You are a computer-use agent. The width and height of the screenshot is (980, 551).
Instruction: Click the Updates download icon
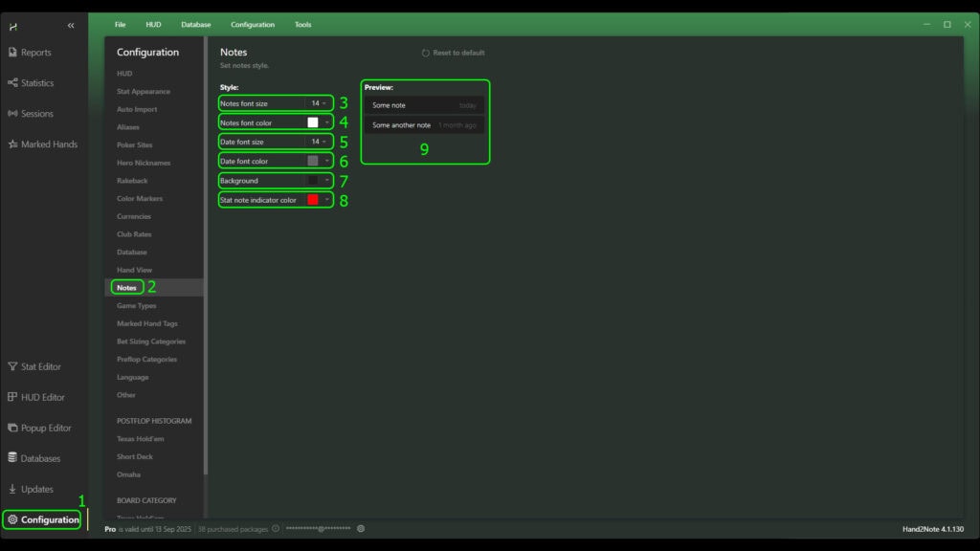[12, 489]
